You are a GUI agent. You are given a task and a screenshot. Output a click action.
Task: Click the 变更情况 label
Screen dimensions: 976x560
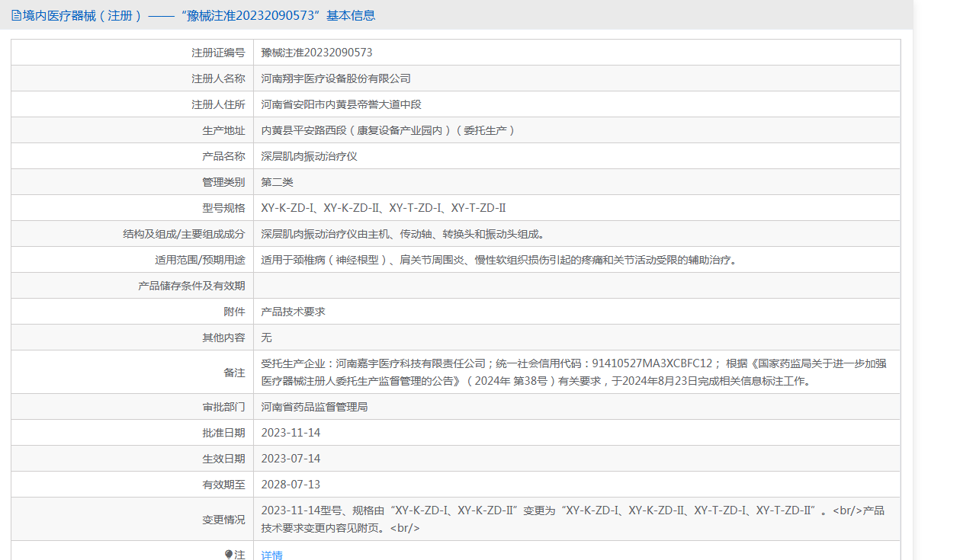[223, 520]
